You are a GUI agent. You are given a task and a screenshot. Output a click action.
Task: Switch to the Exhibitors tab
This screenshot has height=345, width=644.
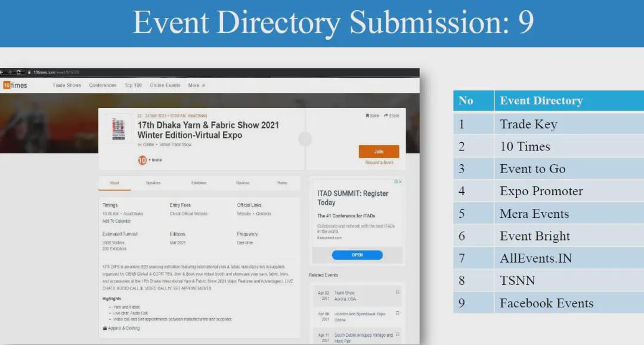pos(199,183)
